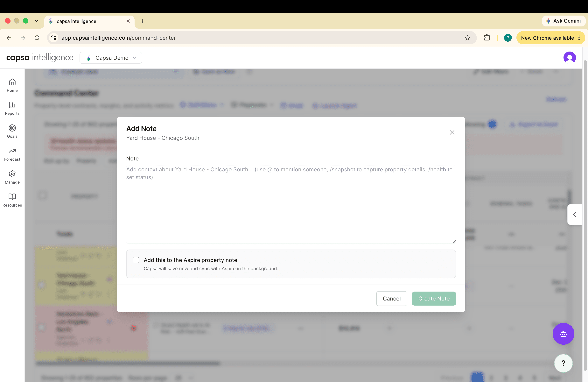This screenshot has width=588, height=382.
Task: Open Reports in the sidebar
Action: pos(12,109)
